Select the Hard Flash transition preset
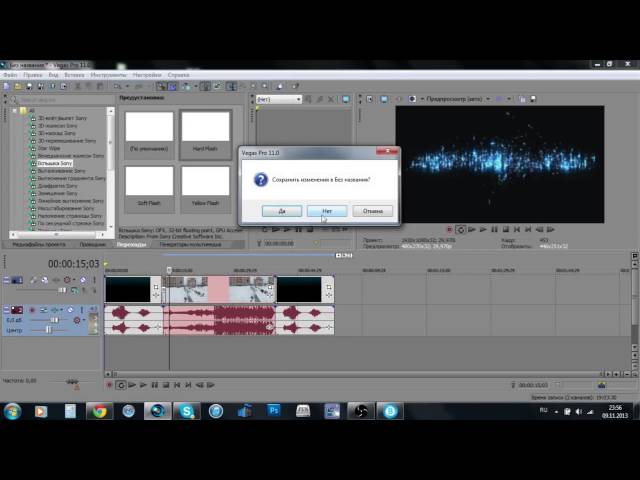 pos(205,134)
